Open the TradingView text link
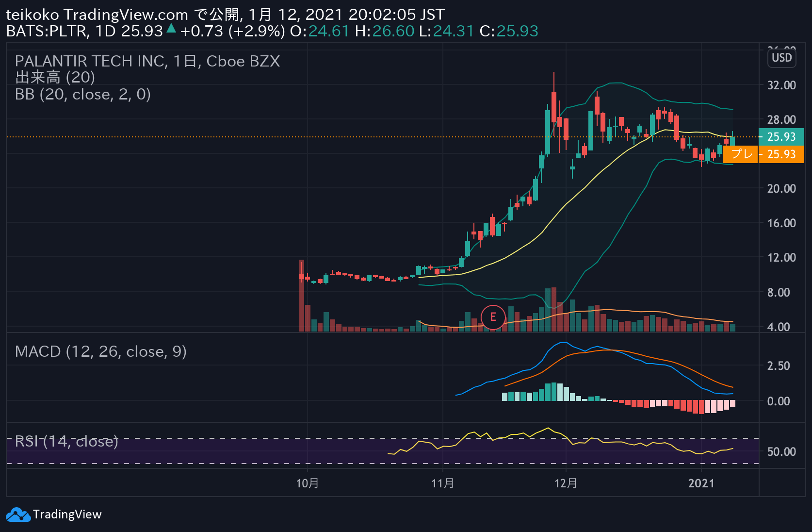The image size is (812, 532). (x=67, y=515)
